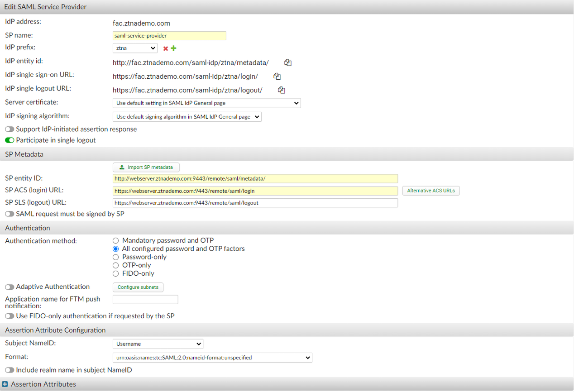The image size is (574, 392).
Task: Copy the IdP single sign-on URL
Action: point(277,76)
